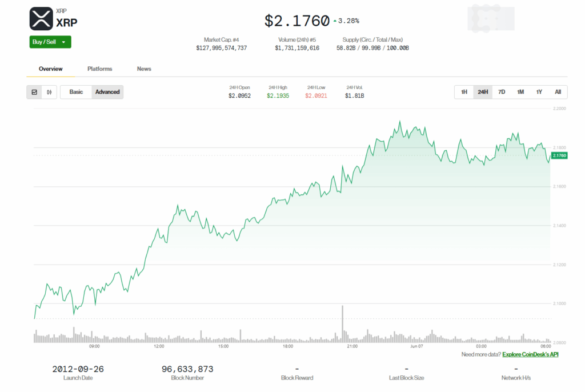The height and width of the screenshot is (392, 585).
Task: Click the 24H Low value $2.0921
Action: click(x=316, y=95)
